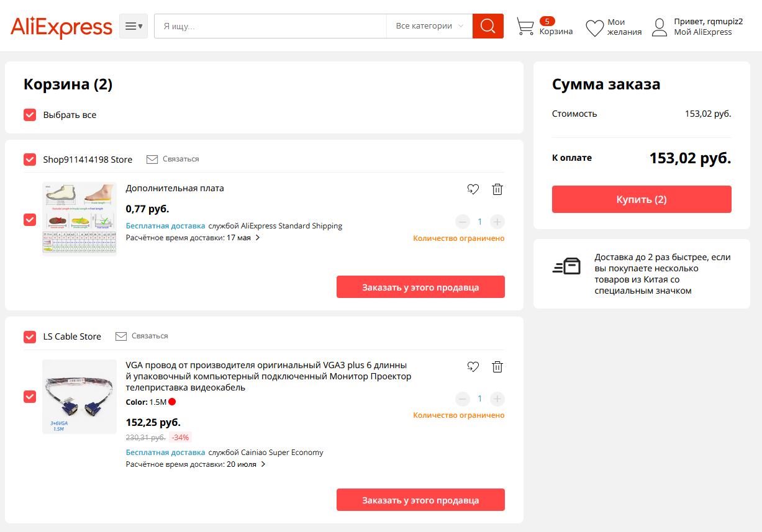Uncheck the Выбрать все checkbox
The image size is (762, 532).
click(x=30, y=115)
